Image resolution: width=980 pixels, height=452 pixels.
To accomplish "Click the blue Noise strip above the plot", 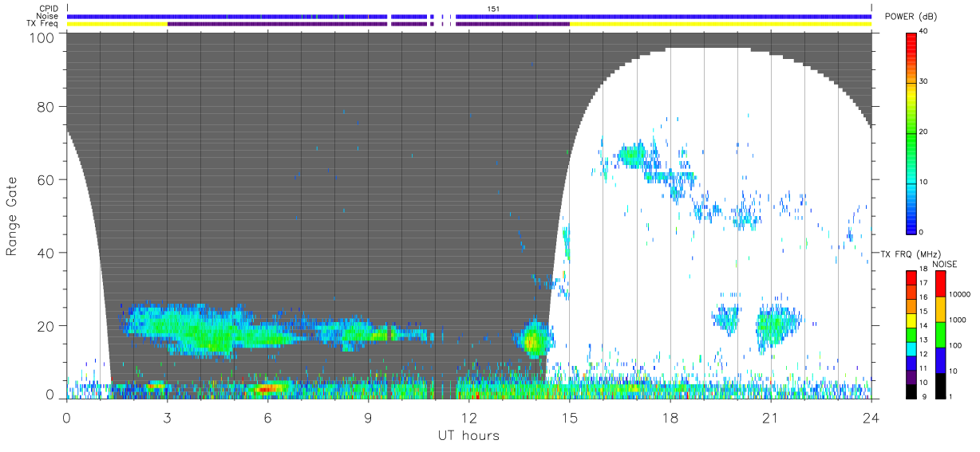I will click(x=469, y=16).
